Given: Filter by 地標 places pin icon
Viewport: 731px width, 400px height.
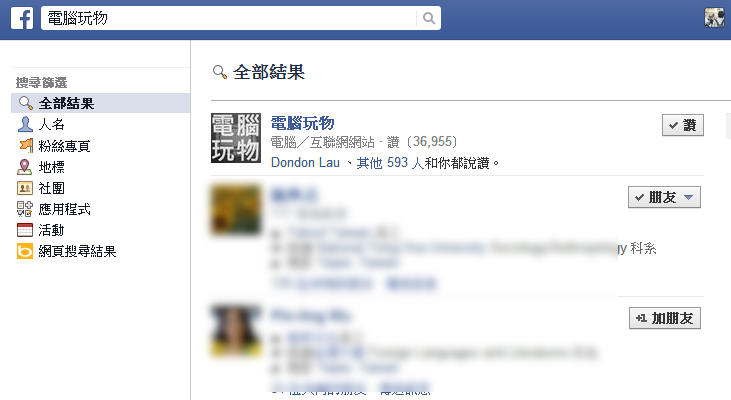Looking at the screenshot, I should point(24,167).
